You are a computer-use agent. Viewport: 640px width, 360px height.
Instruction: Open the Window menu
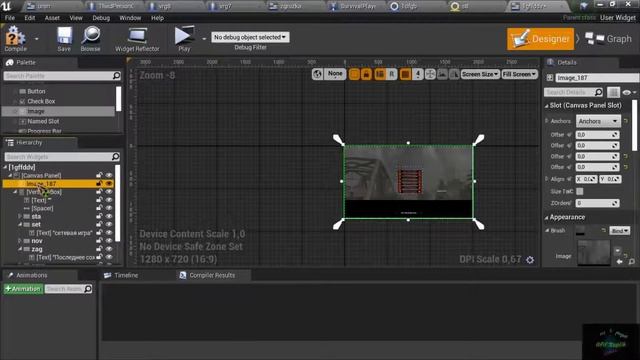click(130, 18)
